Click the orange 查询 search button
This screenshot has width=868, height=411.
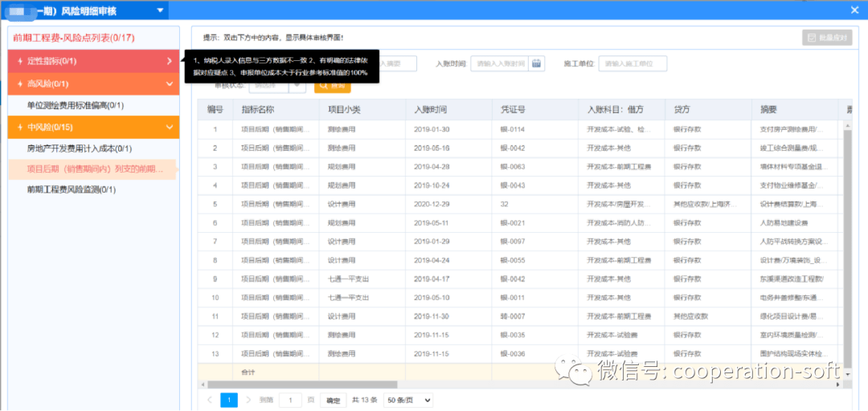[x=332, y=85]
